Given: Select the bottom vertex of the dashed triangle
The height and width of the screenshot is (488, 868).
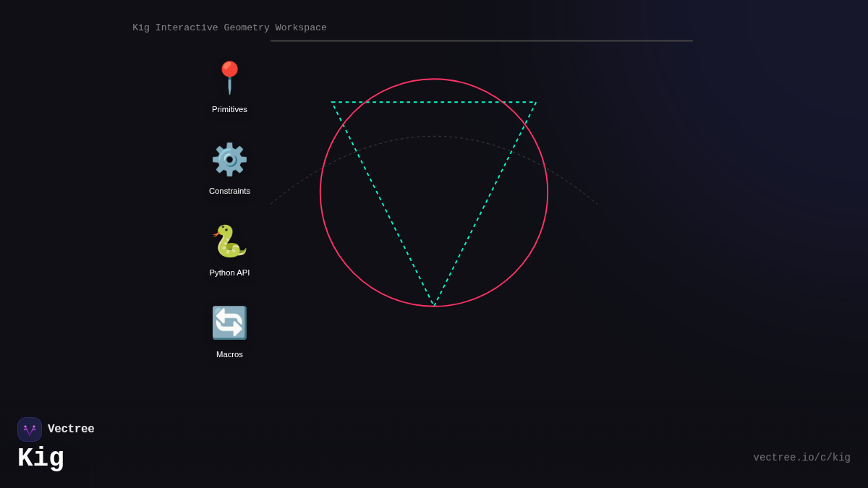Looking at the screenshot, I should (434, 306).
